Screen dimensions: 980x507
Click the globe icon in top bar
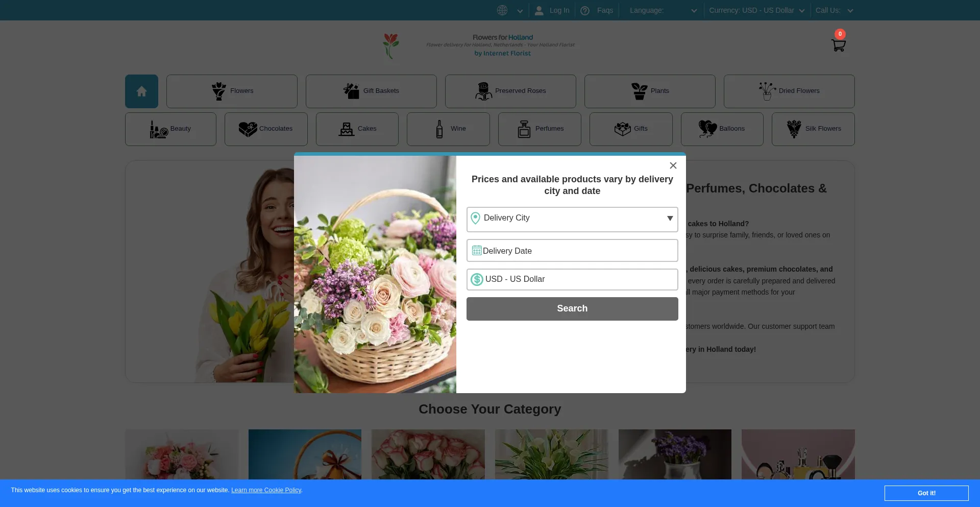point(502,10)
